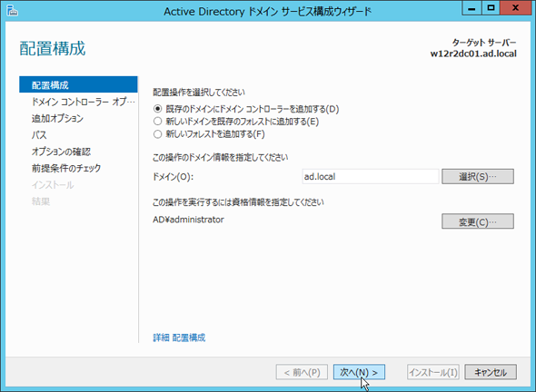Select 新しいドメインを既存のフォレストに追加する option

coord(236,122)
